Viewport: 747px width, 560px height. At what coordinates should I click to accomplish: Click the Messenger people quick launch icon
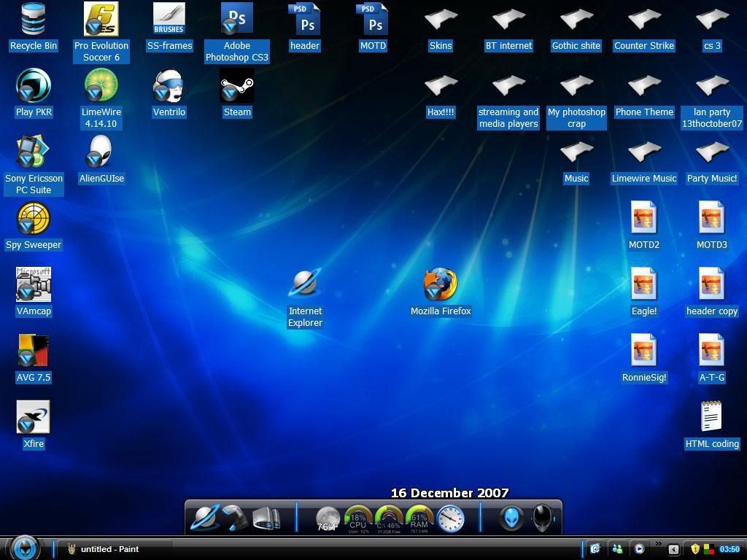pyautogui.click(x=617, y=549)
